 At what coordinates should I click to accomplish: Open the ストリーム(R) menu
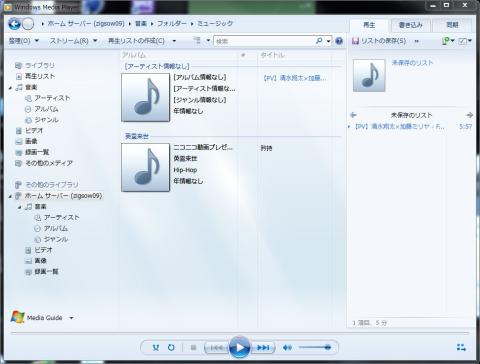(73, 41)
